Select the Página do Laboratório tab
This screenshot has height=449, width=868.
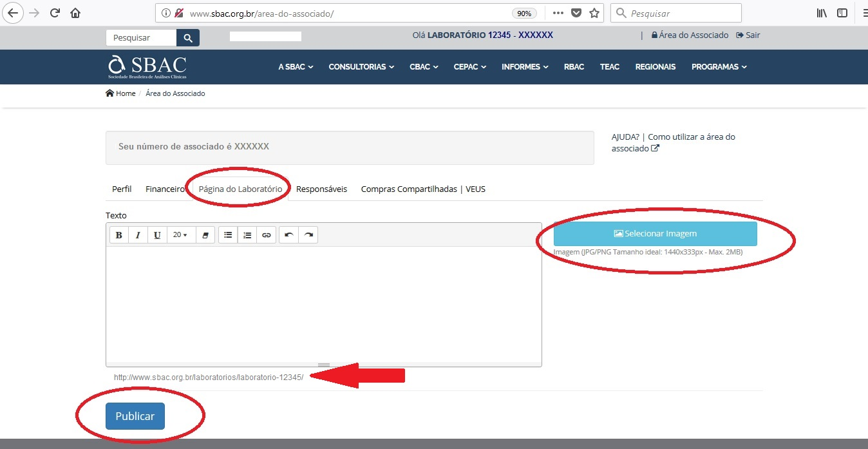[240, 189]
